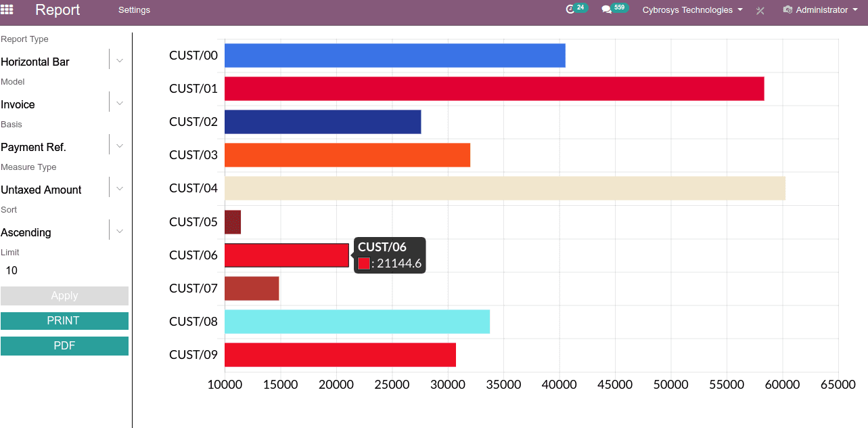
Task: Open the Settings menu
Action: [x=134, y=10]
